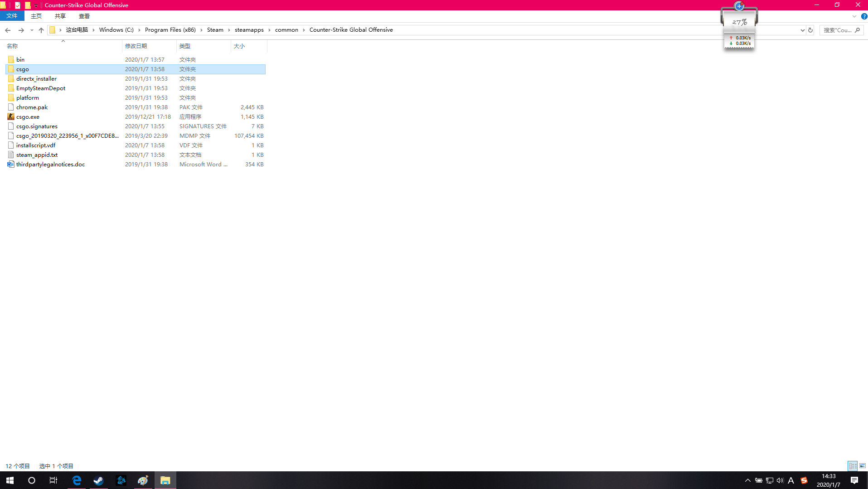Click the installscript.vdf file icon
This screenshot has width=868, height=489.
tap(11, 145)
